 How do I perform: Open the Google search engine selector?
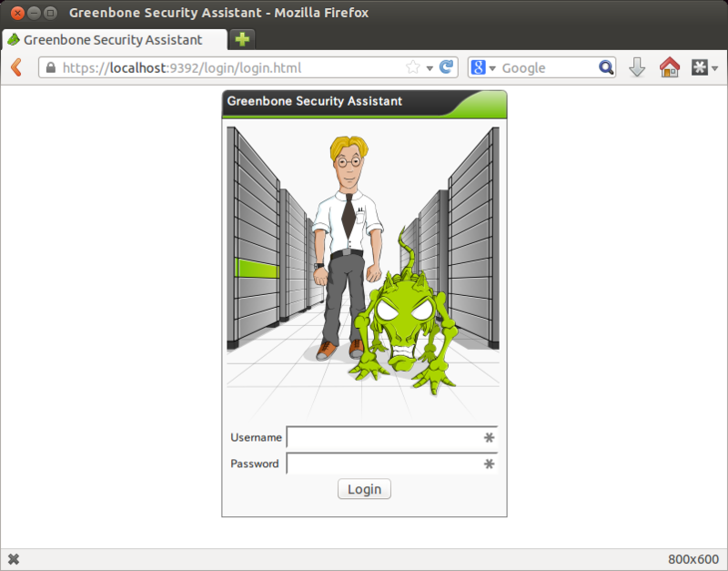click(x=483, y=67)
